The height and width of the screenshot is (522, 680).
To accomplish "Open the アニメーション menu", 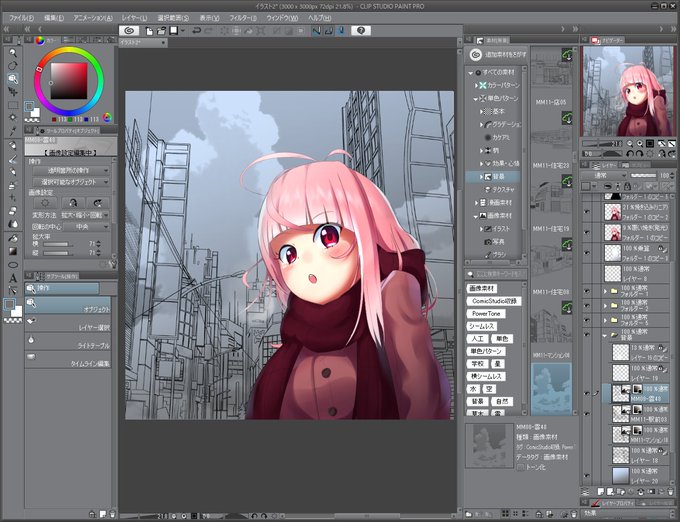I will pyautogui.click(x=93, y=18).
